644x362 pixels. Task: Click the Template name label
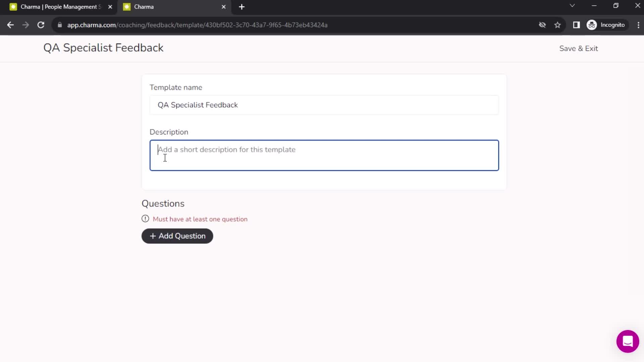176,87
